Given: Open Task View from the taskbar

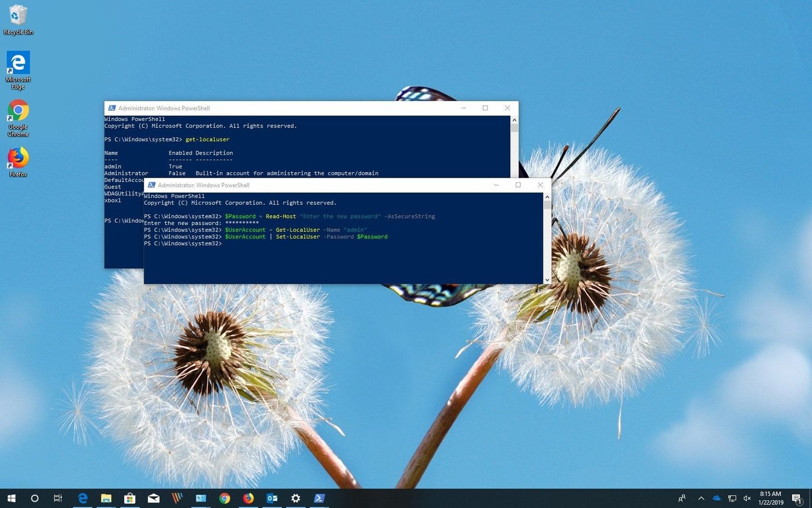Looking at the screenshot, I should pos(58,498).
